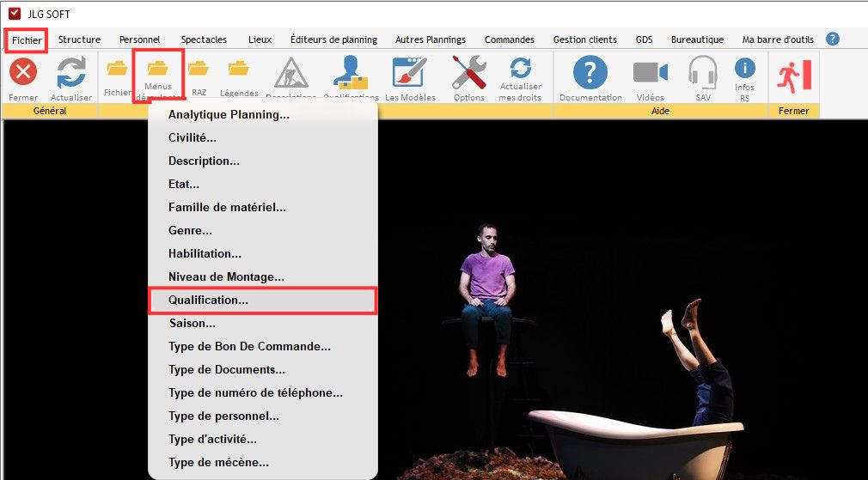Click the running man exit icon

pyautogui.click(x=792, y=76)
